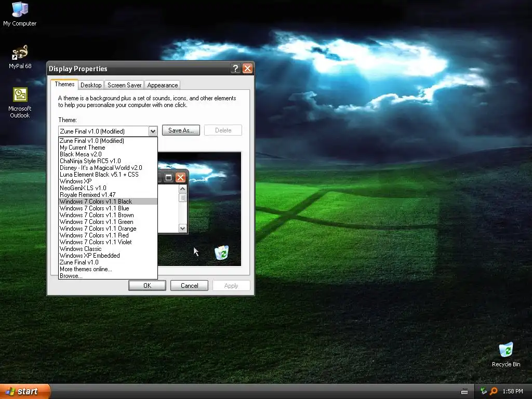Select 'Windows 7 Colors v1.1 Violet'
Viewport: 532px width, 399px height.
108,242
